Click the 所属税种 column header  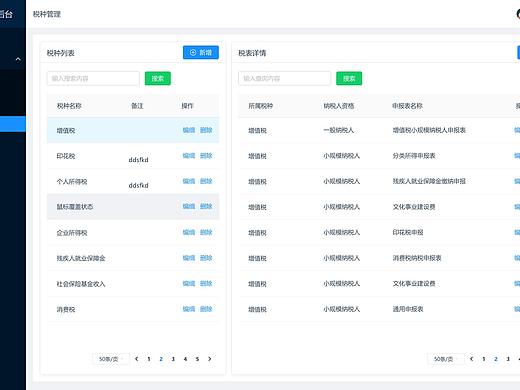260,106
